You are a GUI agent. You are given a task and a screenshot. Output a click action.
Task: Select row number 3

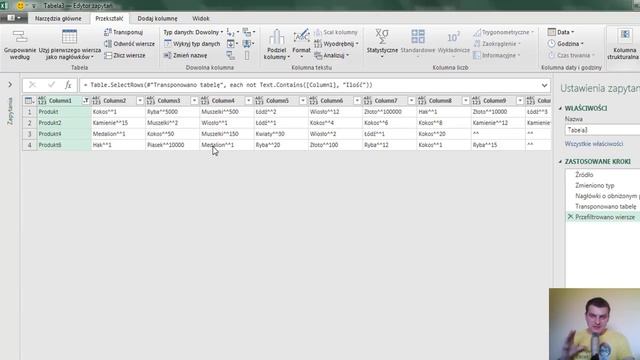click(x=29, y=134)
